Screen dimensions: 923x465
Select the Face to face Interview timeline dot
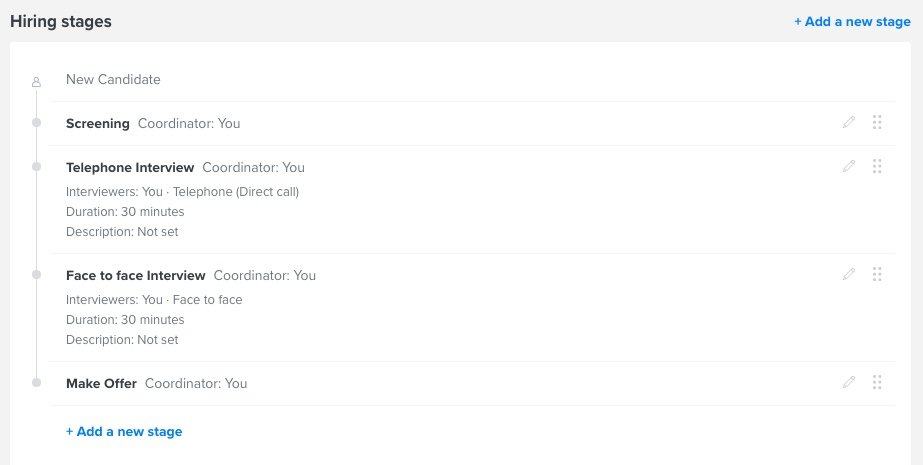[37, 275]
